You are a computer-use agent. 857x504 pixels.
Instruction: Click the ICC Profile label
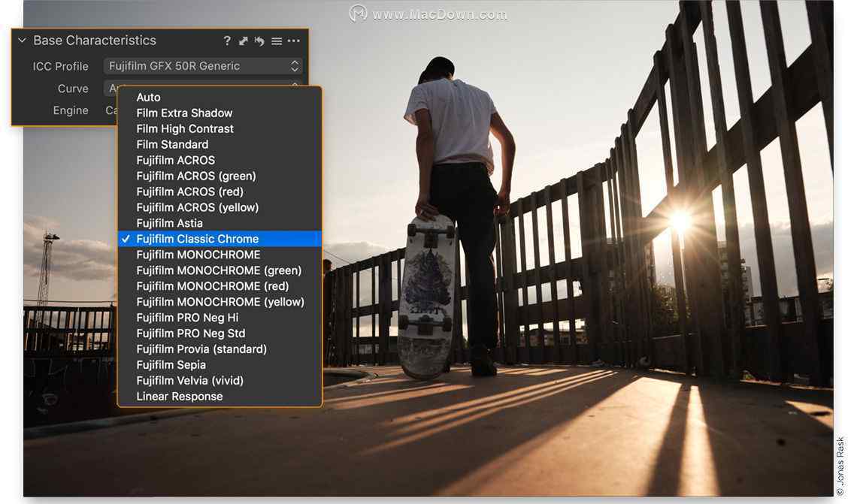[x=60, y=66]
